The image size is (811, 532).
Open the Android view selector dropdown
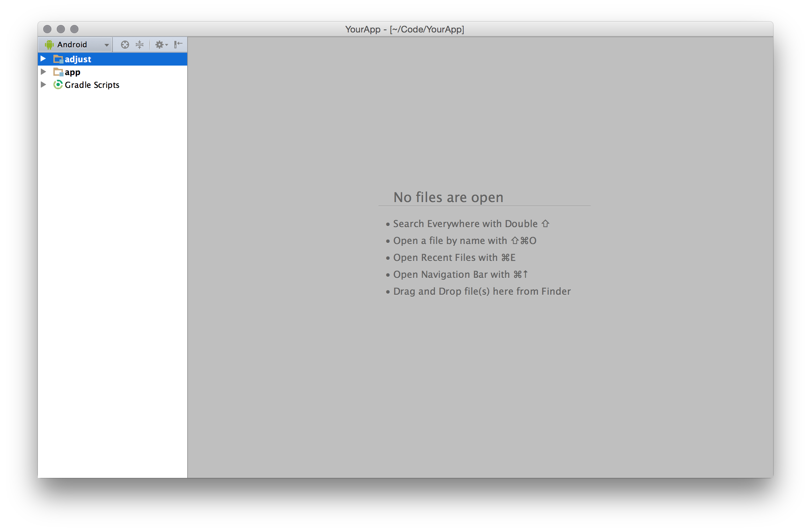(x=106, y=45)
